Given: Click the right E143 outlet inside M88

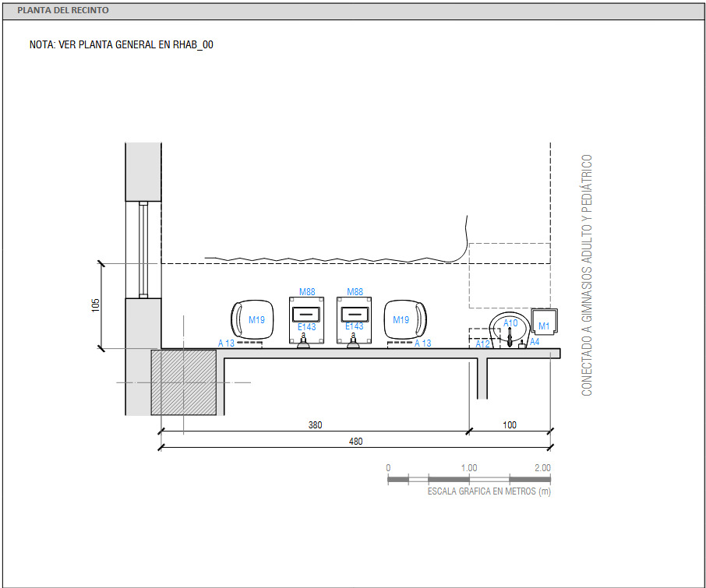Looking at the screenshot, I should point(355,313).
